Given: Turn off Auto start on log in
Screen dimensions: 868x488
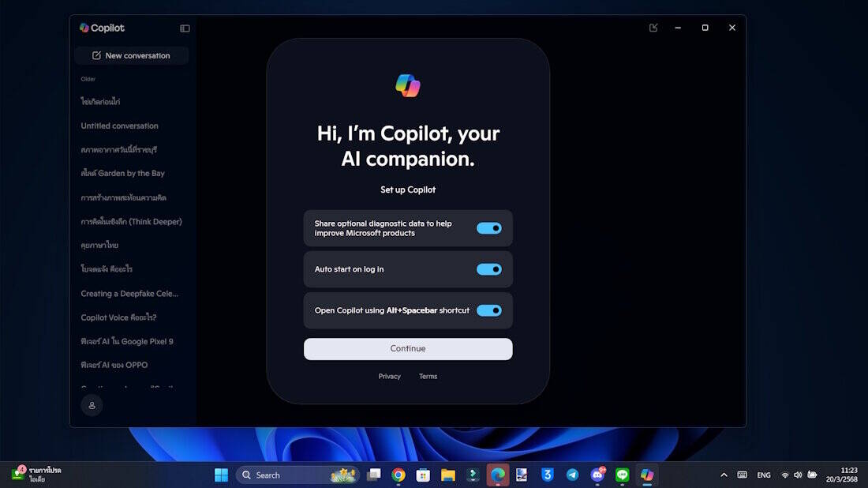Looking at the screenshot, I should click(488, 269).
